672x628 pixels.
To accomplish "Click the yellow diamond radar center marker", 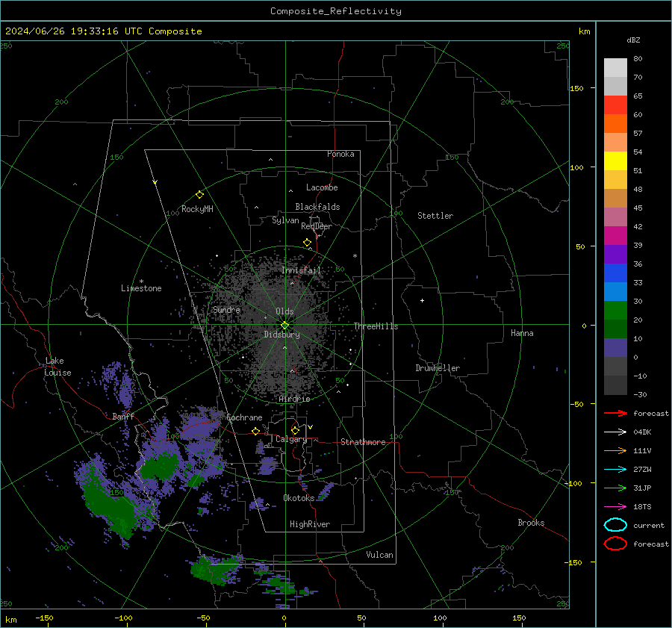I will click(x=284, y=326).
